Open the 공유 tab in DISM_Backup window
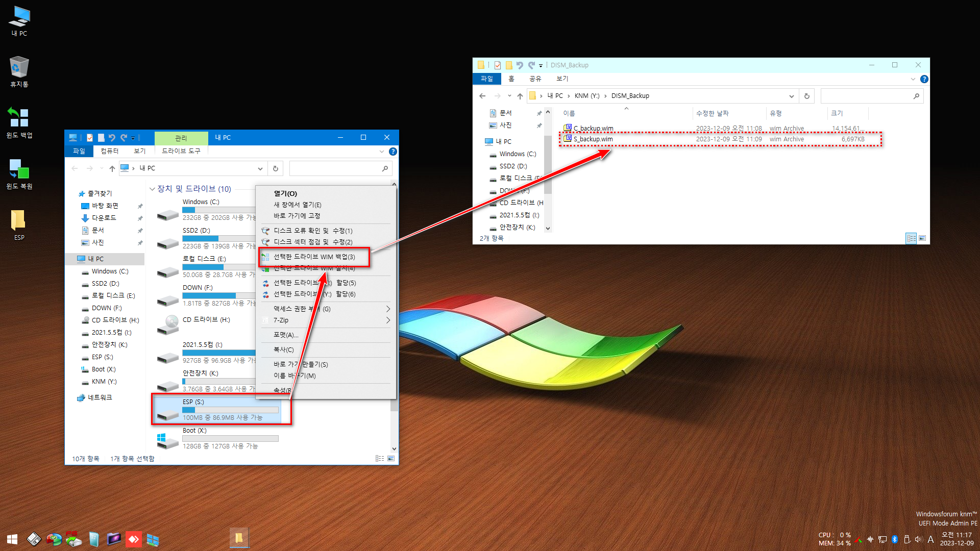The image size is (980, 551). pyautogui.click(x=535, y=79)
